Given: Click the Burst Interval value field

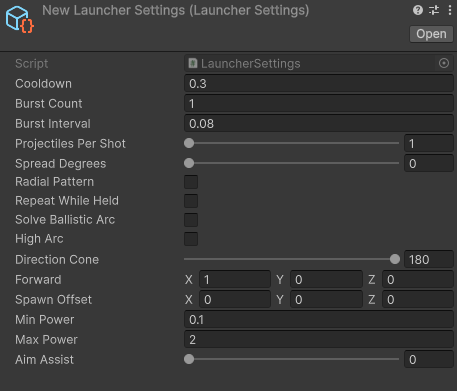Looking at the screenshot, I should (319, 123).
